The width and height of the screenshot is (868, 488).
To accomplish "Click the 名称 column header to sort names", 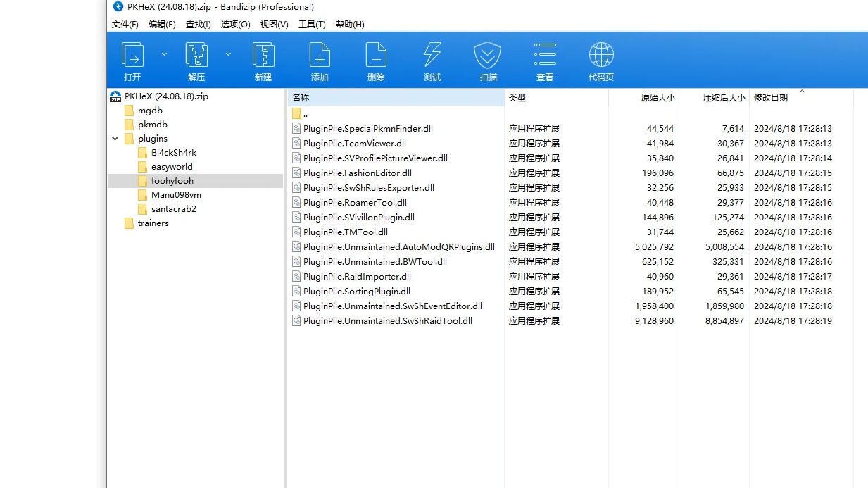I will (x=299, y=98).
